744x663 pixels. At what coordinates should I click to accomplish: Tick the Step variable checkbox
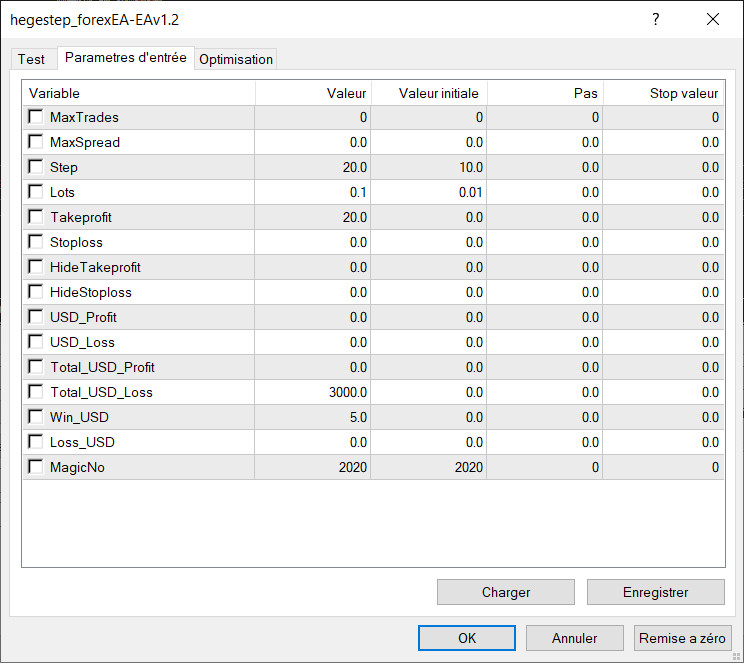(36, 167)
